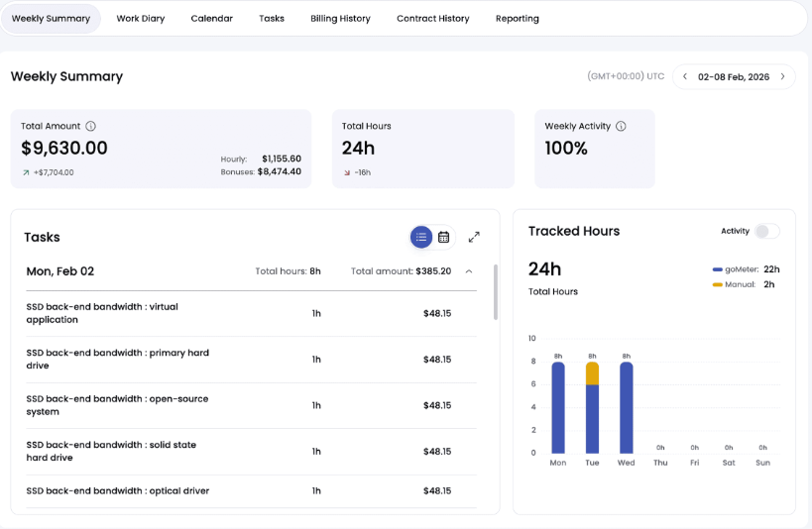Viewport: 812px width, 529px height.
Task: Select the Contract History tab
Action: click(x=433, y=19)
